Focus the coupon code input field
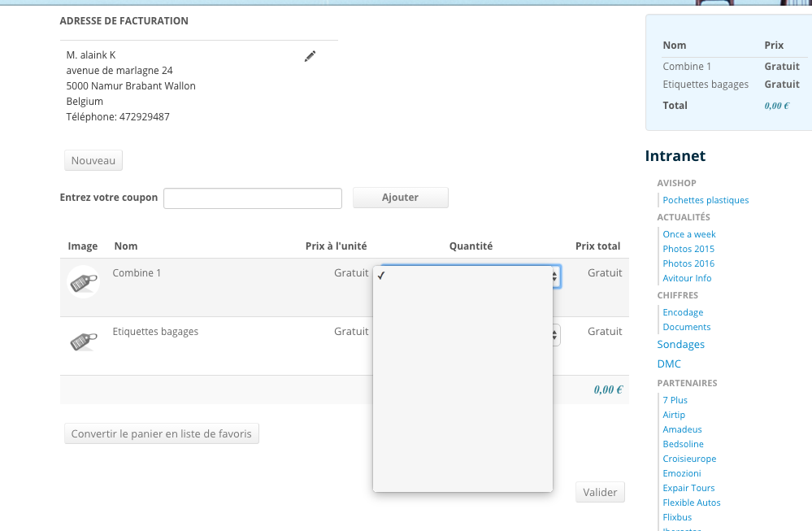The image size is (812, 531). click(253, 198)
